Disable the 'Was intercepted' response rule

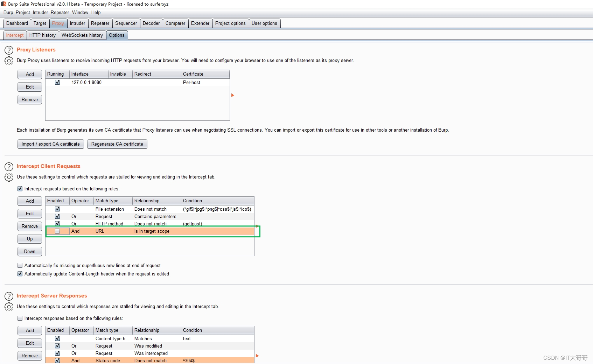57,353
